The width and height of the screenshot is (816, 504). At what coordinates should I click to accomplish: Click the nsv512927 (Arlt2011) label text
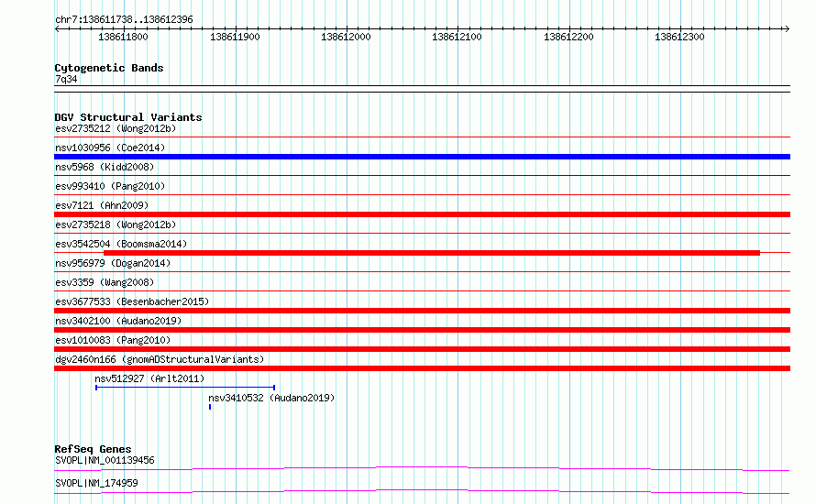(x=149, y=378)
